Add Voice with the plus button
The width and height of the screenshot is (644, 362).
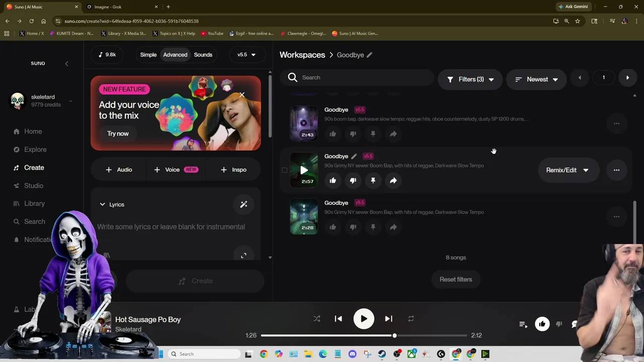pos(176,170)
